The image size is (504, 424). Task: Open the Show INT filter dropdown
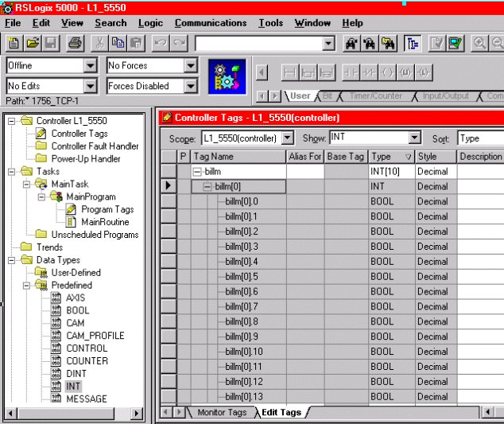(x=415, y=138)
